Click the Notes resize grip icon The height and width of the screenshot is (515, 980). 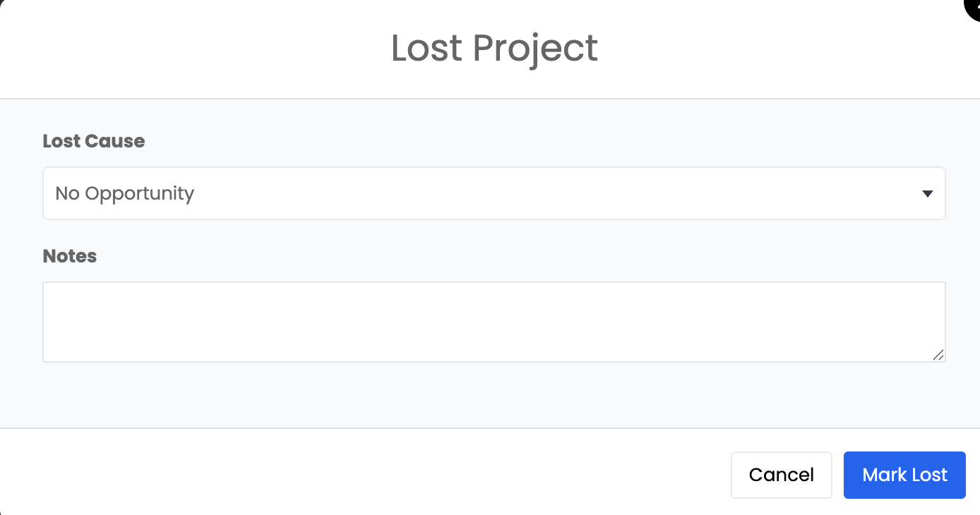point(938,355)
